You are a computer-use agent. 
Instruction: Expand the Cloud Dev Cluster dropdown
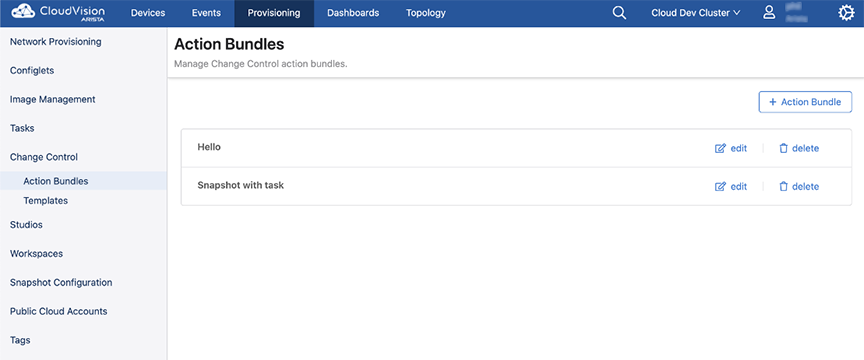point(695,13)
